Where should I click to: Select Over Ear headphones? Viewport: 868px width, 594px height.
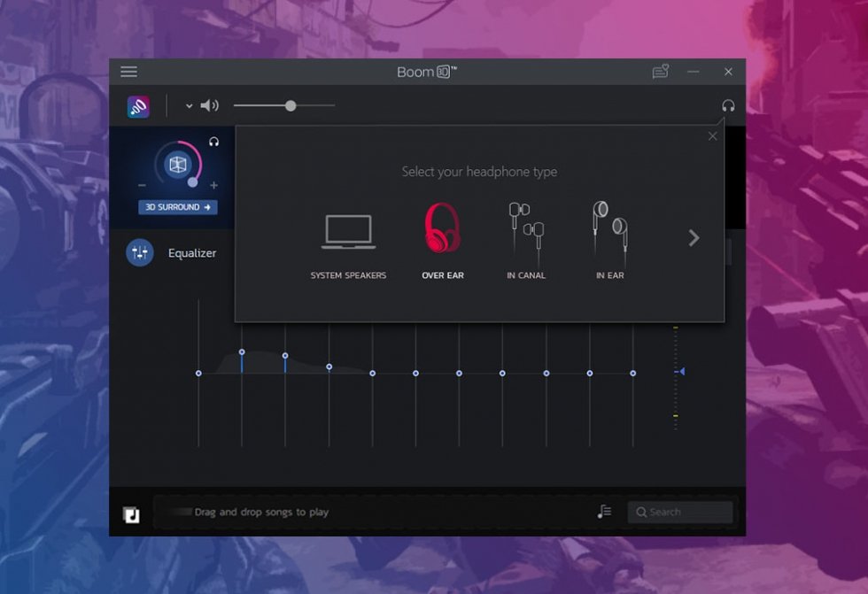(442, 242)
